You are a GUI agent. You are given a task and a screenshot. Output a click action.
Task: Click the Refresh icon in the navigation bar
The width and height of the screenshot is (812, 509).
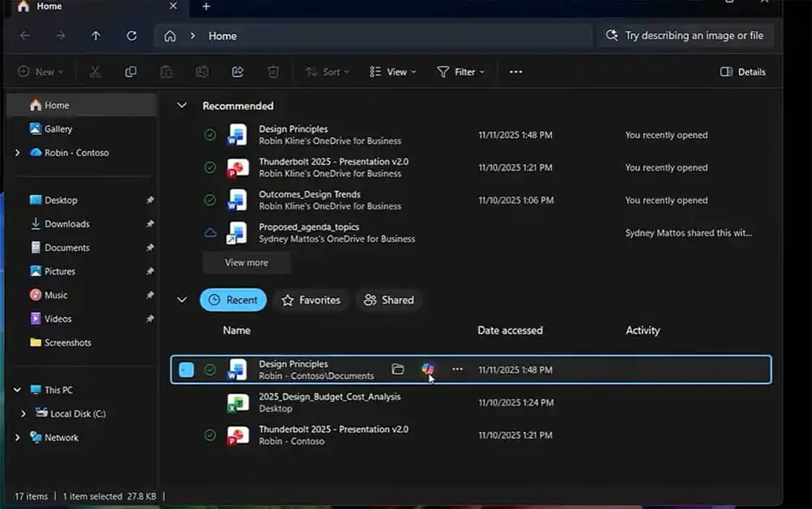(131, 36)
